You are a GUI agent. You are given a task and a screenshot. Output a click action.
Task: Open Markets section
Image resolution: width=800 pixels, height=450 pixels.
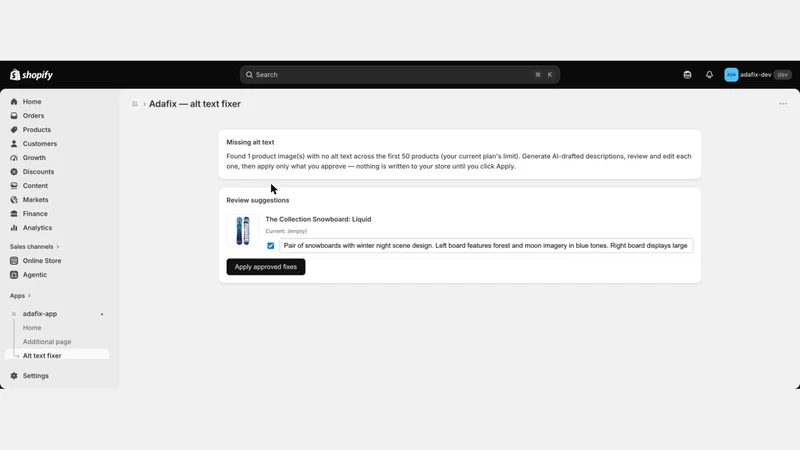pos(35,200)
